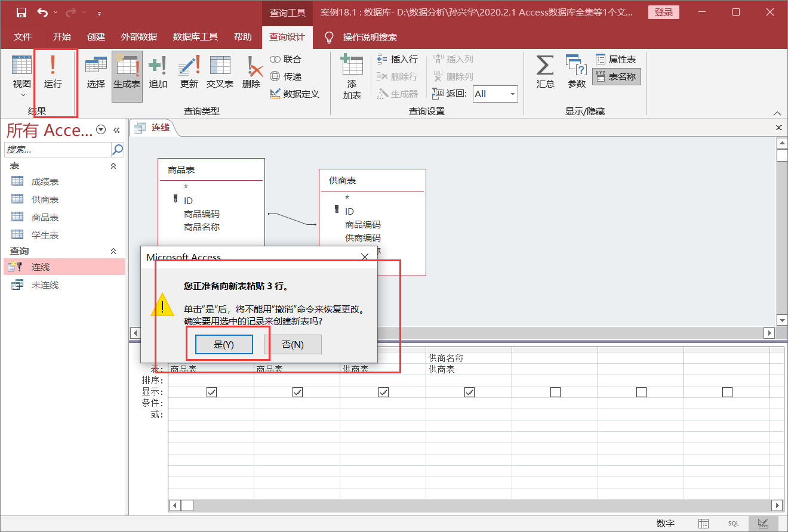The width and height of the screenshot is (788, 532).
Task: Choose the Crosstab (交叉表) query icon
Action: 220,72
